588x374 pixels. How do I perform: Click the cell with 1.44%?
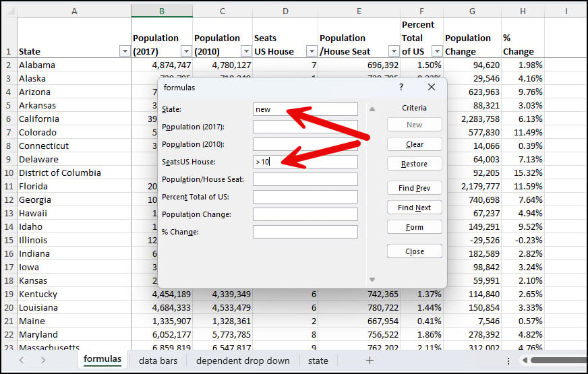421,308
